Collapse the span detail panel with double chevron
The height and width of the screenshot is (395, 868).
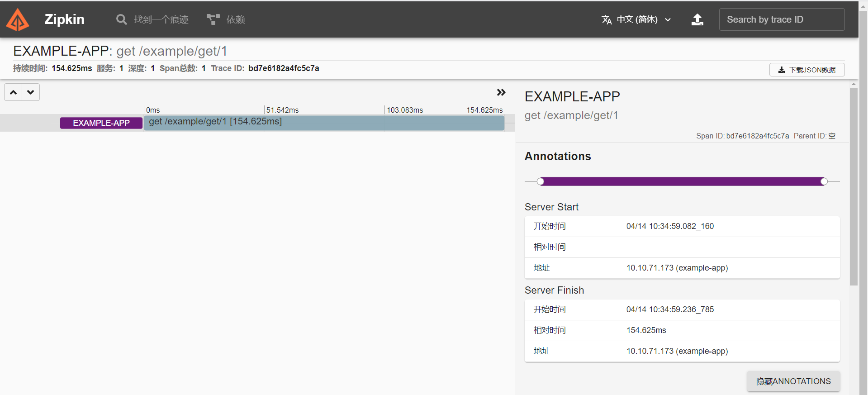pos(501,92)
